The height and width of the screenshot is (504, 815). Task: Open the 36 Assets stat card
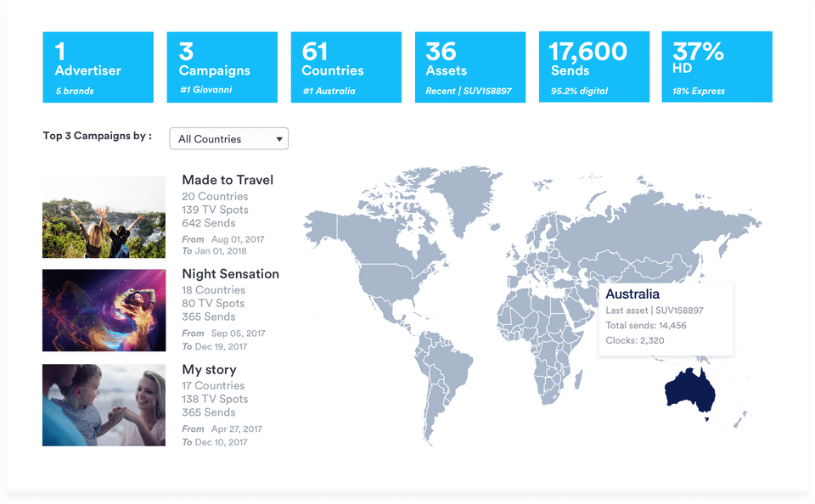pyautogui.click(x=469, y=67)
